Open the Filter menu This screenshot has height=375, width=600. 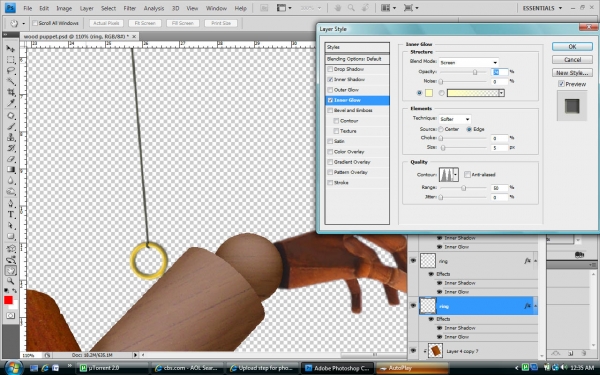[130, 8]
